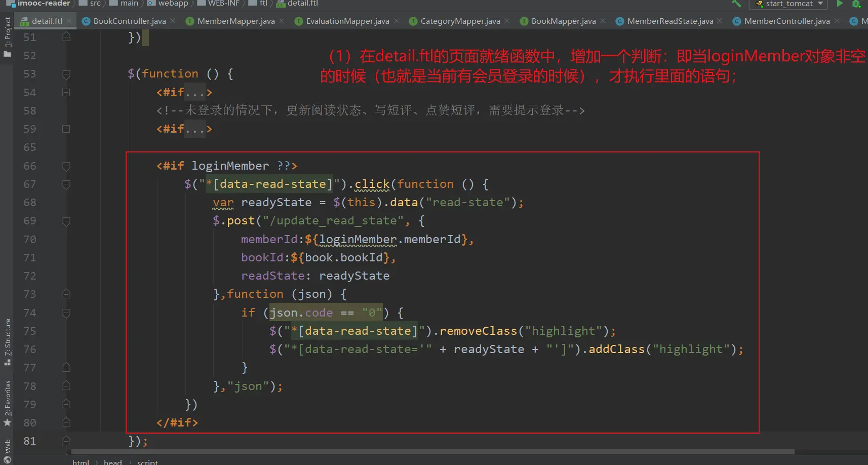Image resolution: width=868 pixels, height=465 pixels.
Task: Switch to the EvaluationMapper.java tab
Action: [347, 21]
